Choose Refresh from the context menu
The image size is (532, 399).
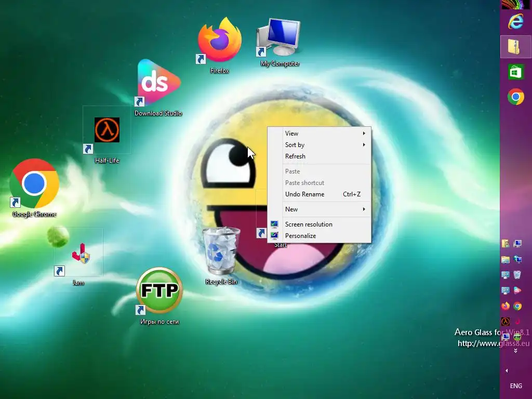pyautogui.click(x=320, y=156)
